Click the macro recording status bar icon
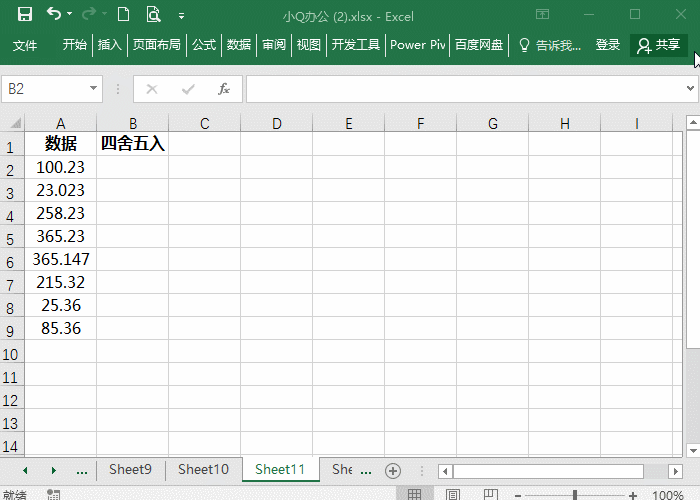 53,494
